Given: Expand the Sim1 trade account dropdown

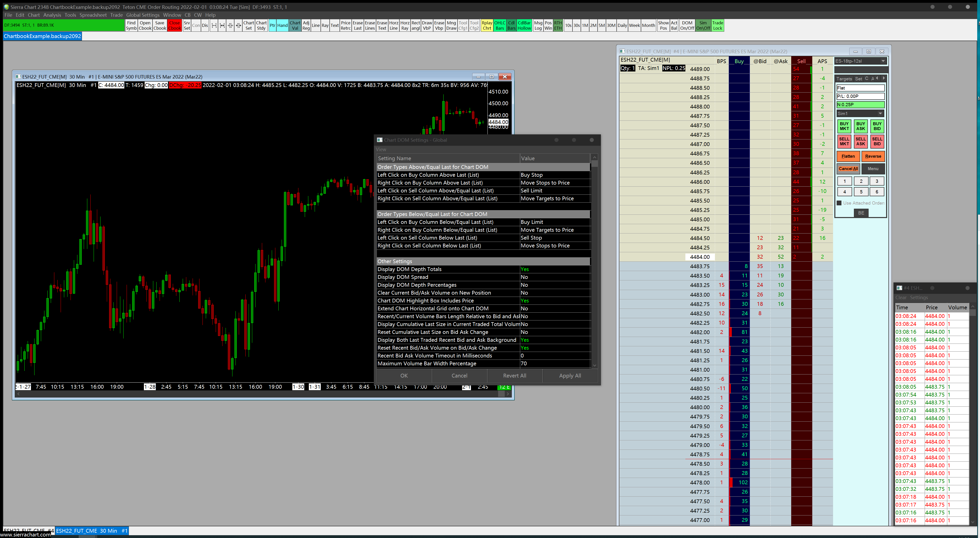Looking at the screenshot, I should pyautogui.click(x=880, y=114).
